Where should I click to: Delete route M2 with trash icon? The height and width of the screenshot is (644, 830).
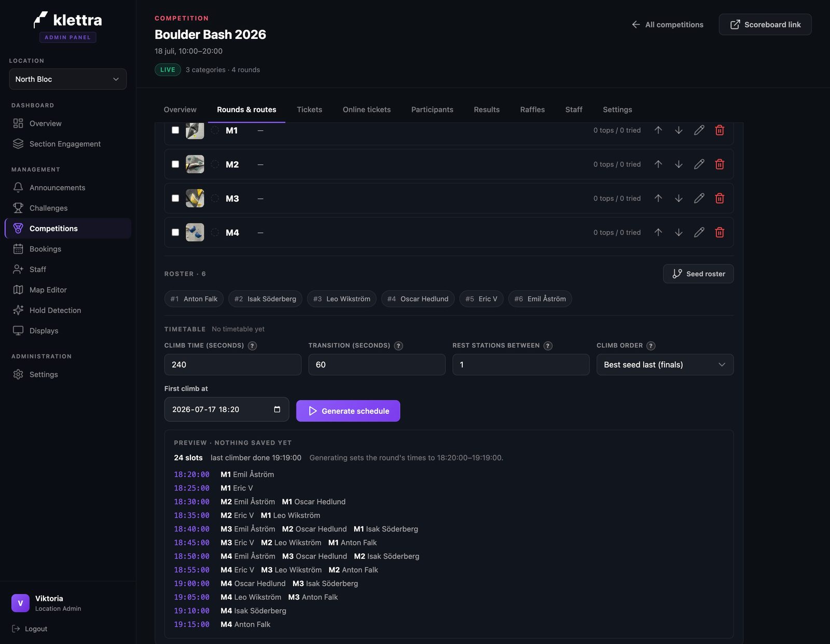point(720,164)
